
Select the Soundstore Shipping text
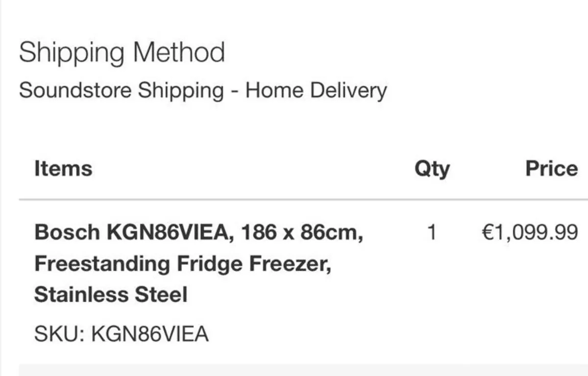(121, 91)
